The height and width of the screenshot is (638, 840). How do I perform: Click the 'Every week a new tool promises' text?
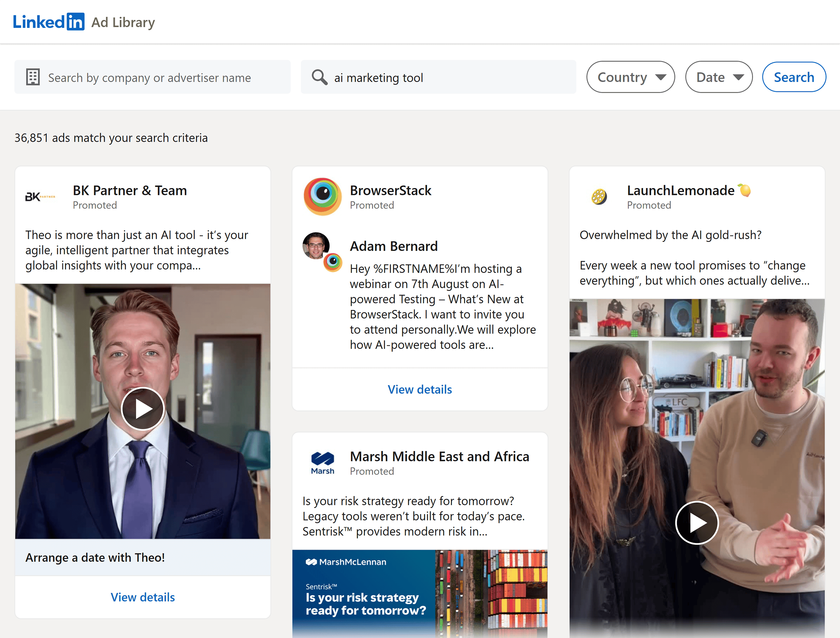click(695, 273)
